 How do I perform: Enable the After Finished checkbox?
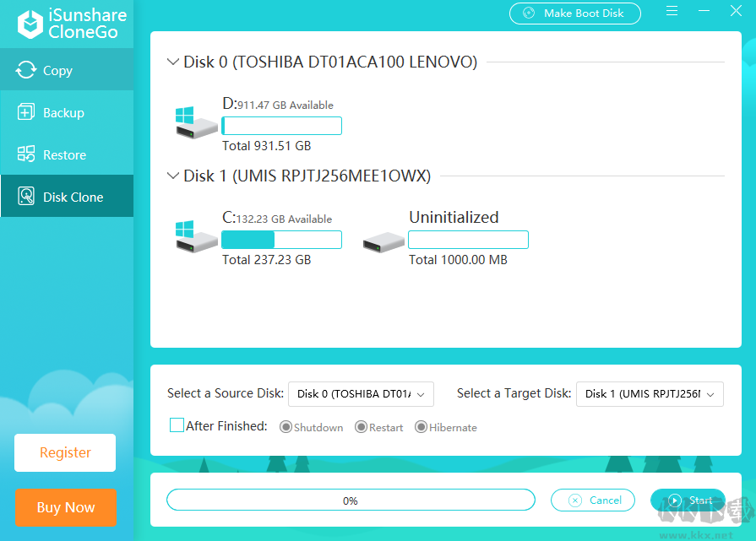coord(177,425)
